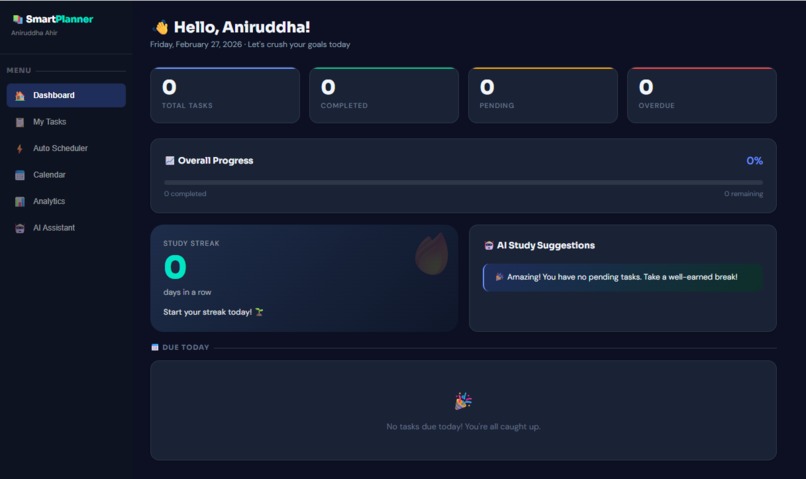Click the SmartPlanner logo icon
Screen dimensions: 806x479
point(18,20)
